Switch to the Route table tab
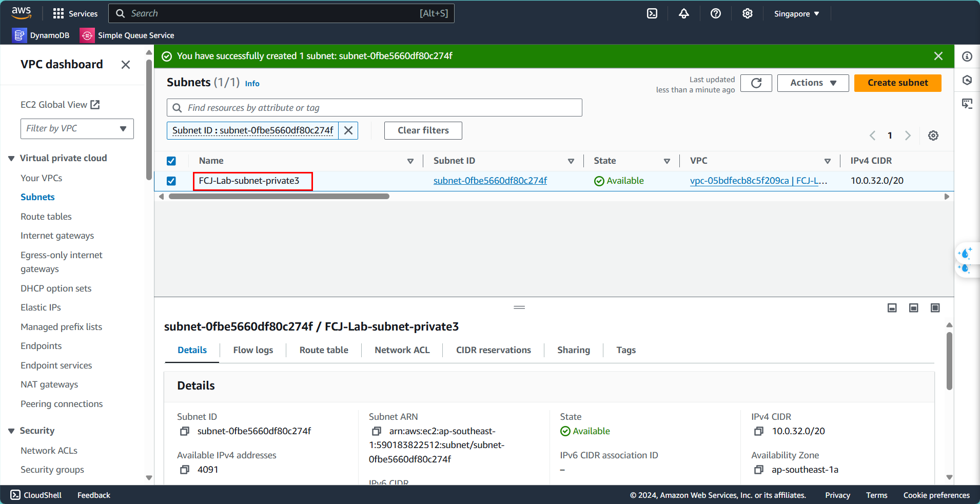Screen dimensions: 980x504 tap(324, 350)
